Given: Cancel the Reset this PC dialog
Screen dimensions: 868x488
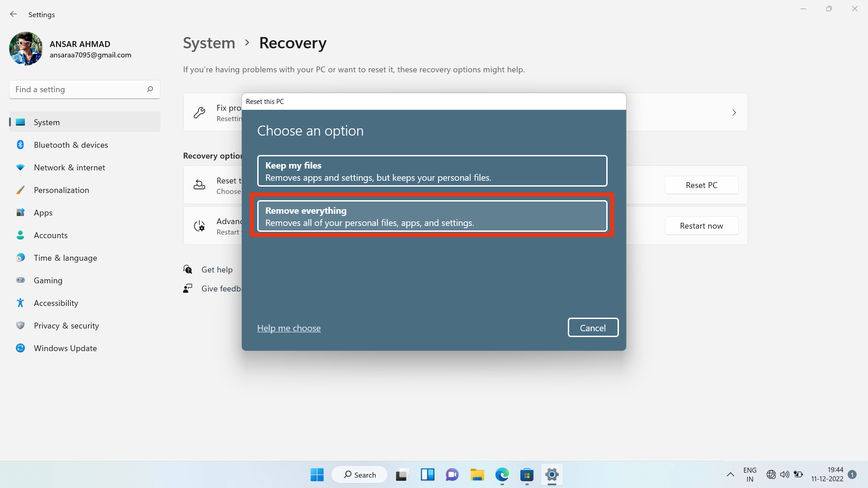Looking at the screenshot, I should (x=593, y=328).
